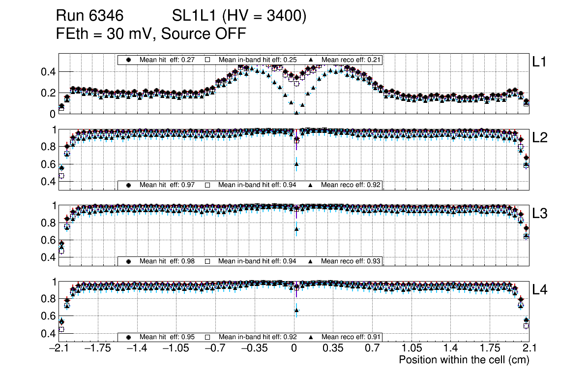Viewport: 588px width, 380px height.
Task: Click the −2.1 tick label on x-axis
Action: pyautogui.click(x=59, y=348)
